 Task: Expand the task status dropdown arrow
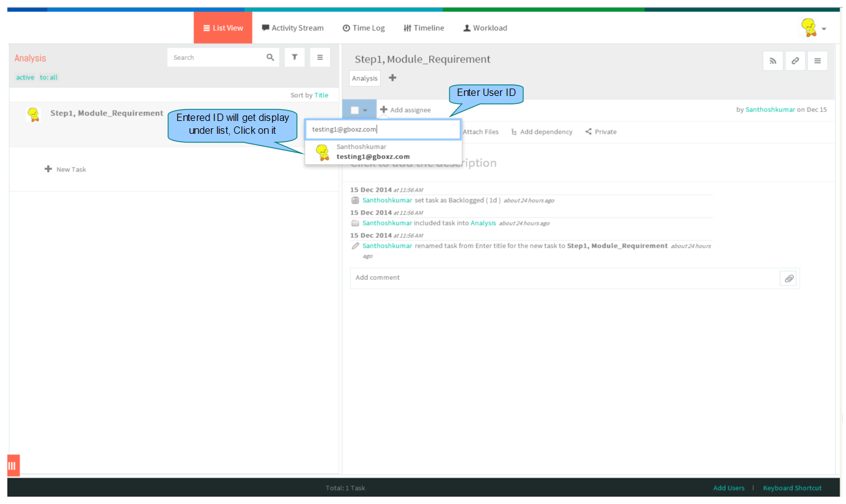pyautogui.click(x=365, y=111)
